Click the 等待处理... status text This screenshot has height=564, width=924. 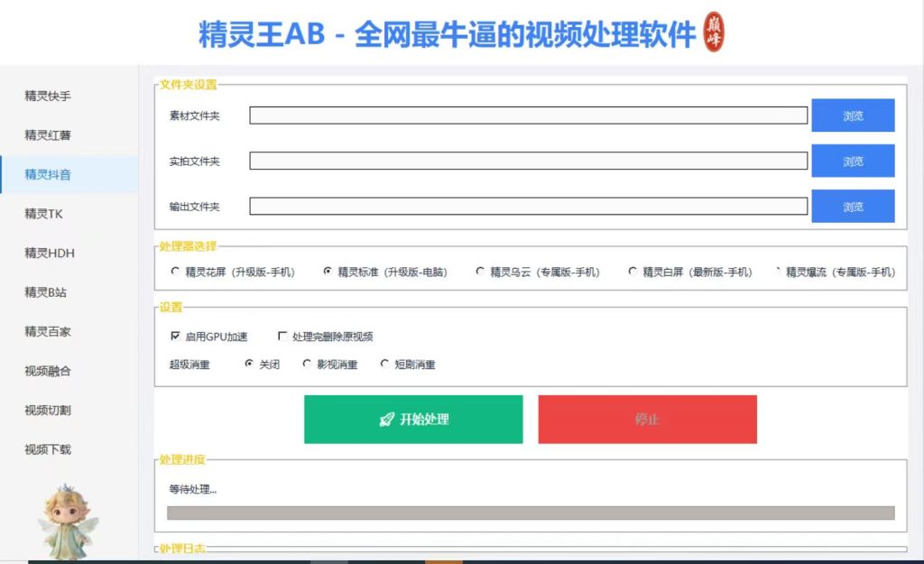pos(193,489)
